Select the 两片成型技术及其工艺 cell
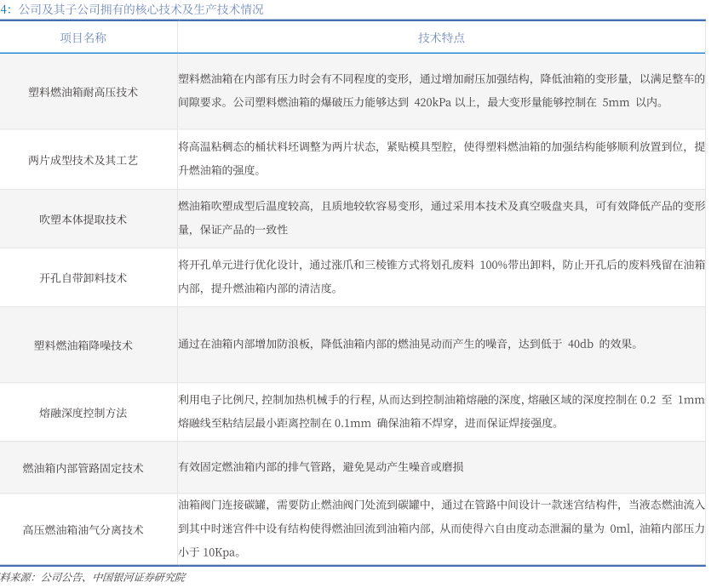 [83, 160]
